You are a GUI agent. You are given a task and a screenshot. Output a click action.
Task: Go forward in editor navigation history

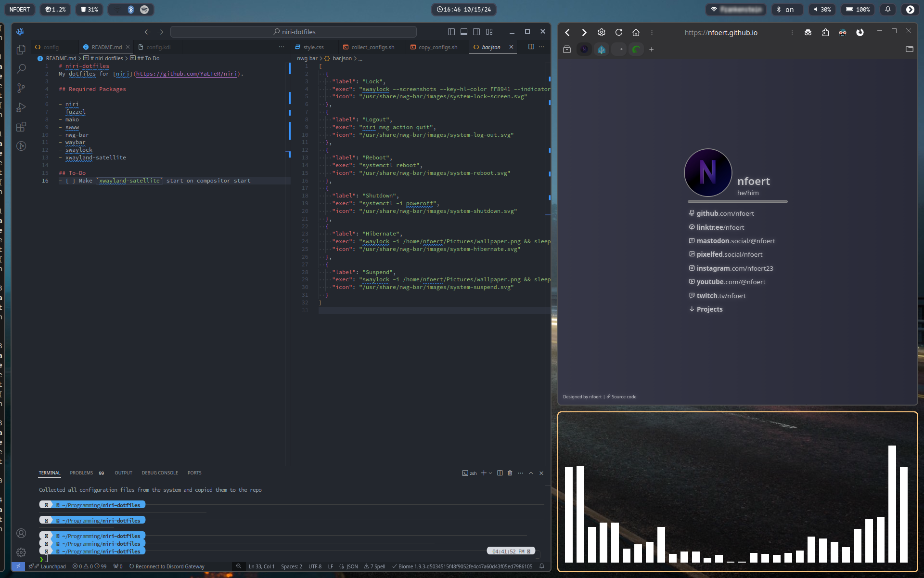click(x=160, y=32)
